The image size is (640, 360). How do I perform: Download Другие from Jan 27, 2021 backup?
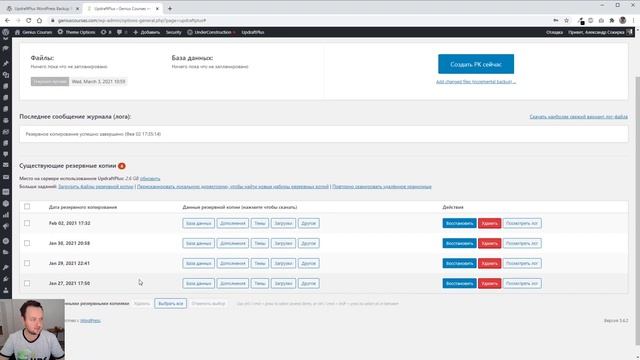309,283
